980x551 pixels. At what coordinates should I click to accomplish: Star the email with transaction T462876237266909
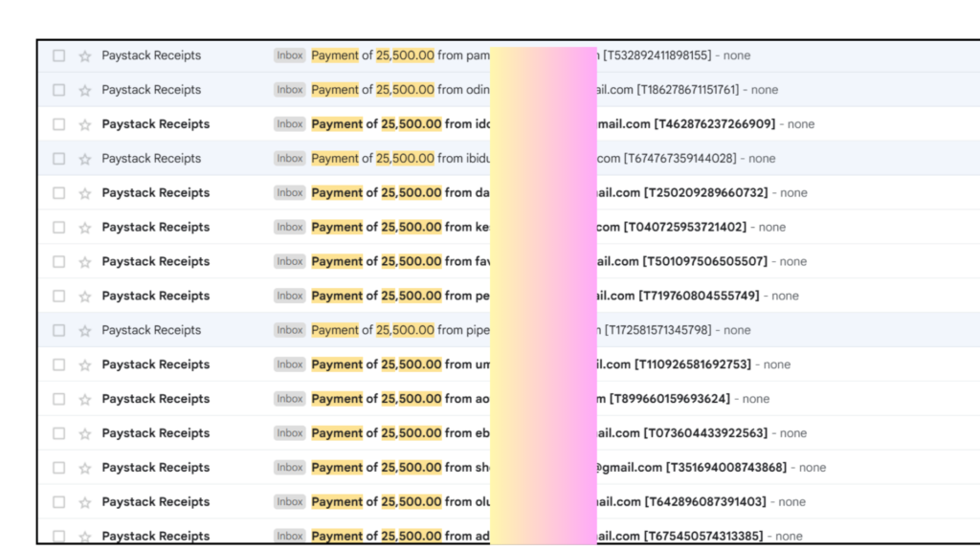[84, 124]
